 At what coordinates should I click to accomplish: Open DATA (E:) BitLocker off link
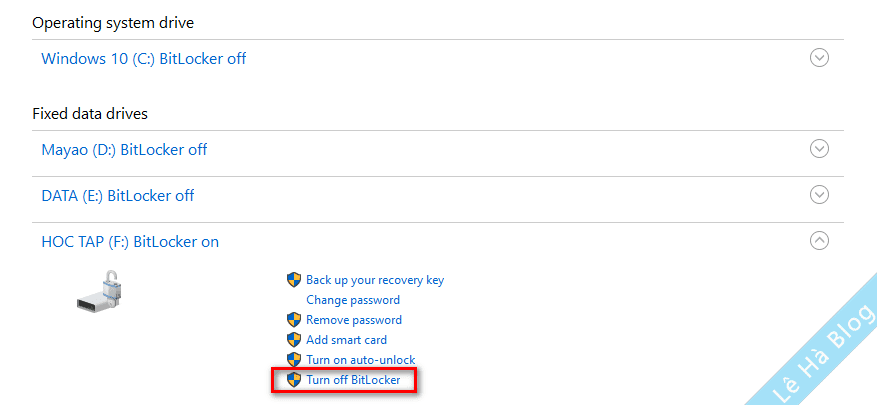(117, 196)
